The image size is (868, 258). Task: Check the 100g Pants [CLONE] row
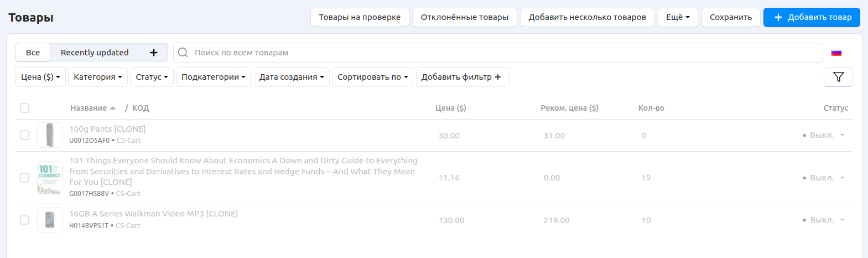click(24, 135)
